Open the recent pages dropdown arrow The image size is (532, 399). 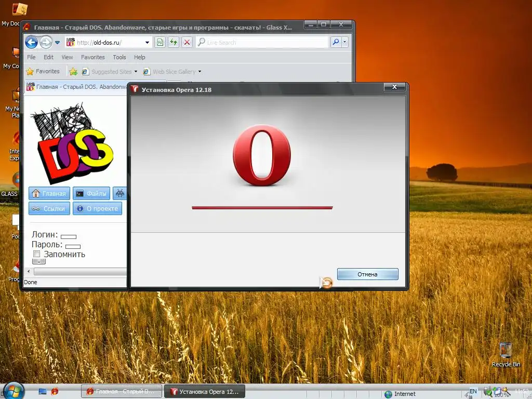tap(57, 43)
